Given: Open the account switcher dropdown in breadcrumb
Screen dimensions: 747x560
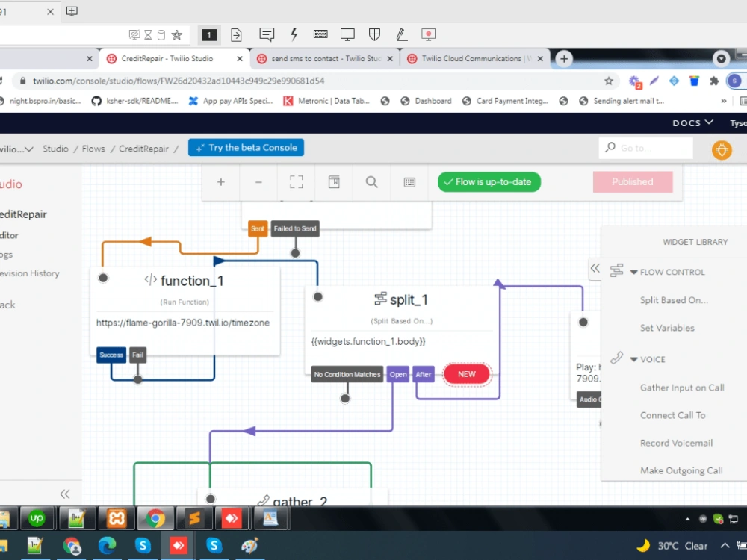Looking at the screenshot, I should (16, 149).
